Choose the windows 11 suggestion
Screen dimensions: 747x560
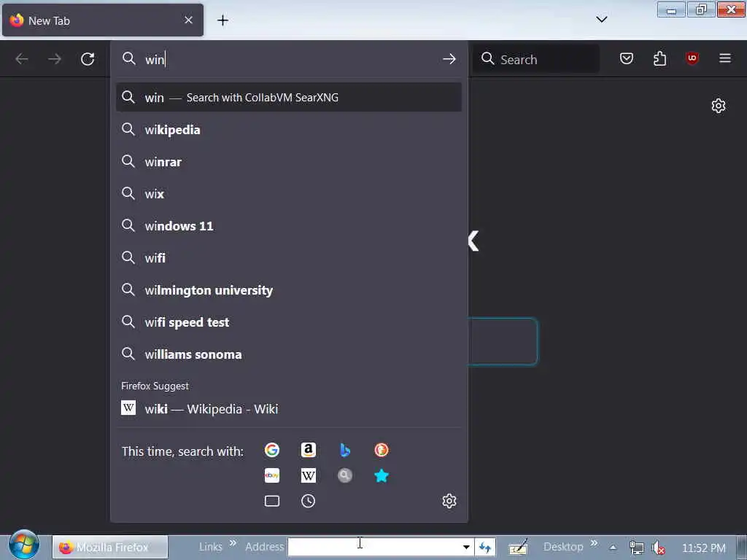[x=289, y=226]
